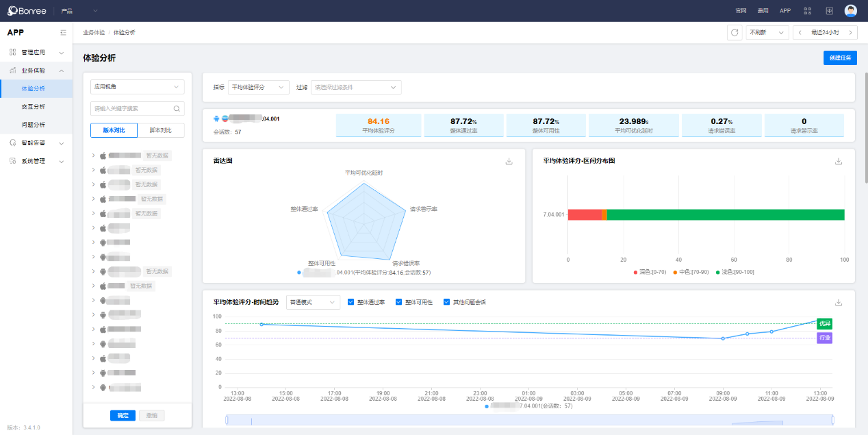Image resolution: width=868 pixels, height=435 pixels.
Task: Uncheck the 整体通过率 checkbox
Action: [351, 302]
